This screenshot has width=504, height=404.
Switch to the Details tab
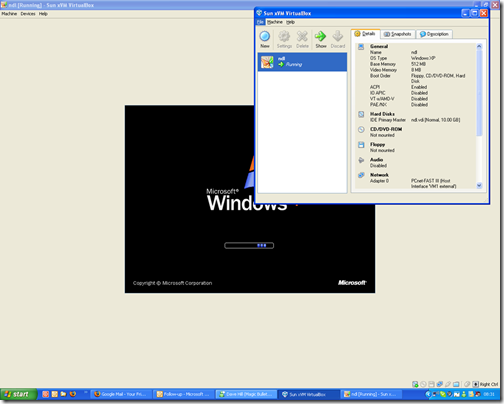point(365,34)
